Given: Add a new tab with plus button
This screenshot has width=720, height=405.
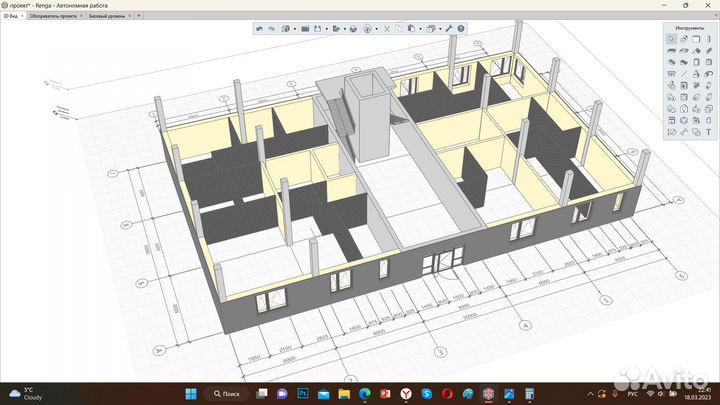Looking at the screenshot, I should [x=138, y=17].
